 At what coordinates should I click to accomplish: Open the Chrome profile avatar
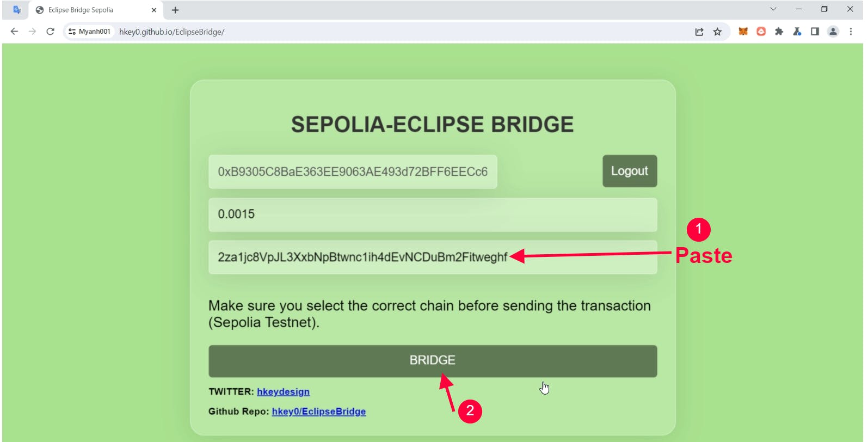coord(833,32)
